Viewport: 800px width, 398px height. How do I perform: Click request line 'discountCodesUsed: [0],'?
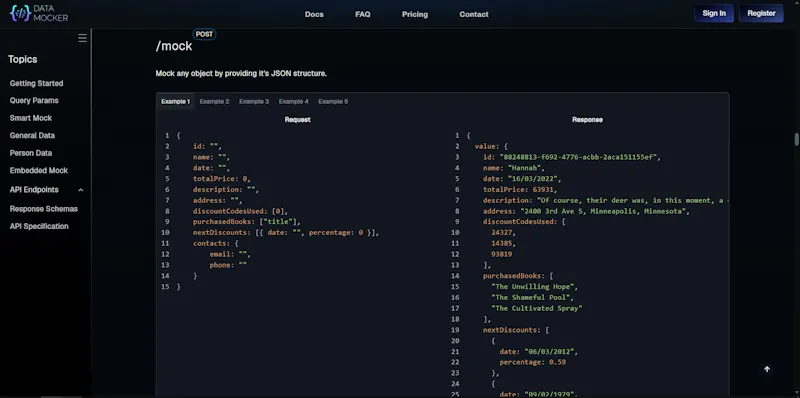click(x=240, y=211)
